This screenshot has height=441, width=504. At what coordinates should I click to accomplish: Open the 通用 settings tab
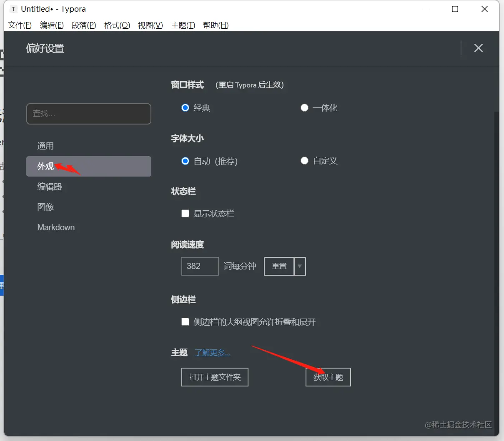89,146
